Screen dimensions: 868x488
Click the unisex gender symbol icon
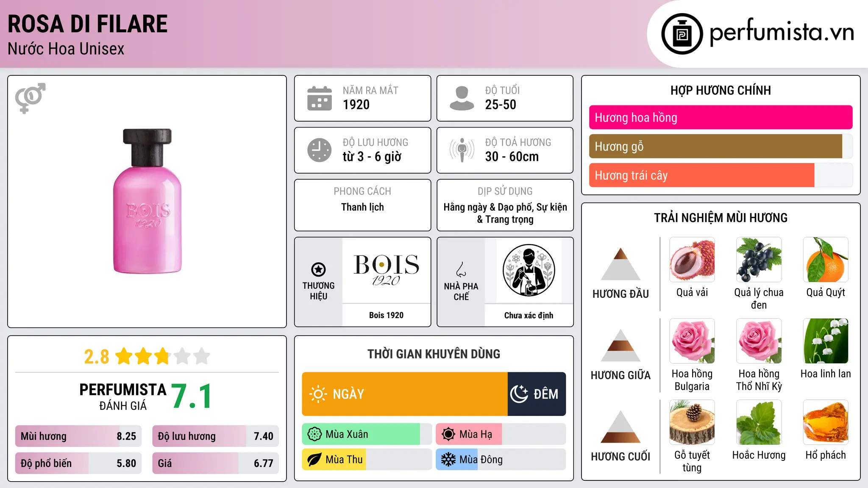[x=30, y=98]
